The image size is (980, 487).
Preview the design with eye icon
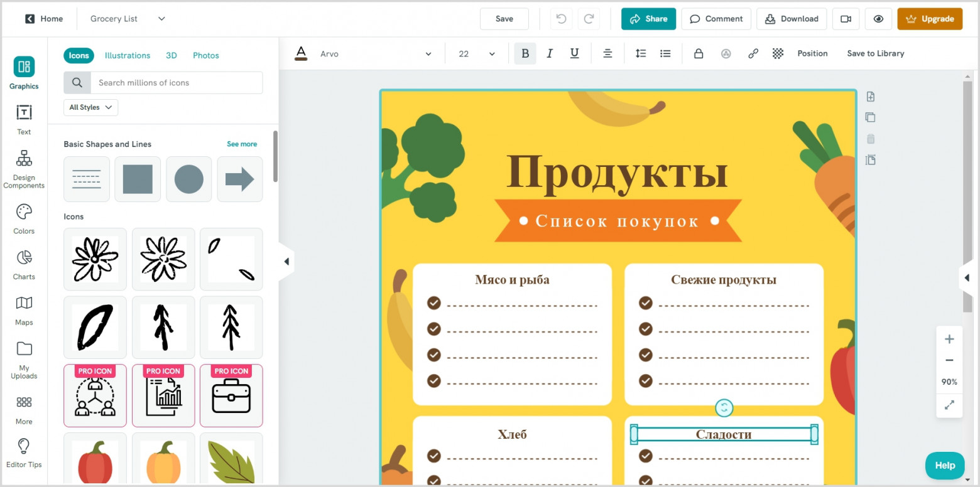pos(878,19)
